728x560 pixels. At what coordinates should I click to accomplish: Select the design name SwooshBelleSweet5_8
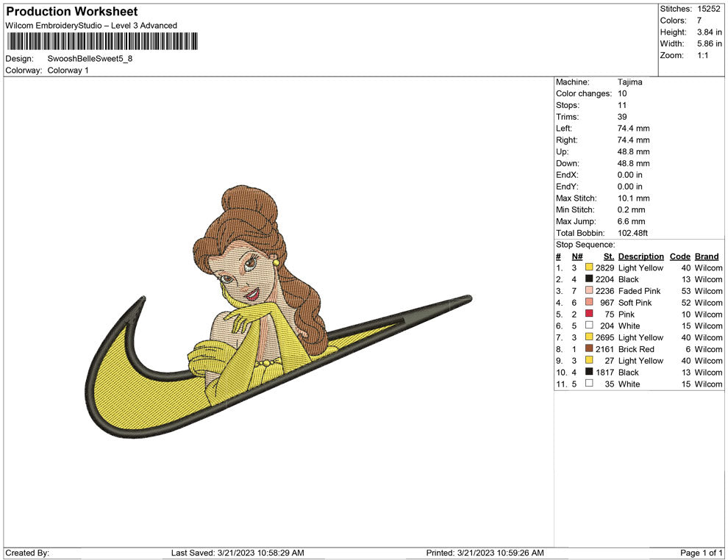tap(90, 59)
